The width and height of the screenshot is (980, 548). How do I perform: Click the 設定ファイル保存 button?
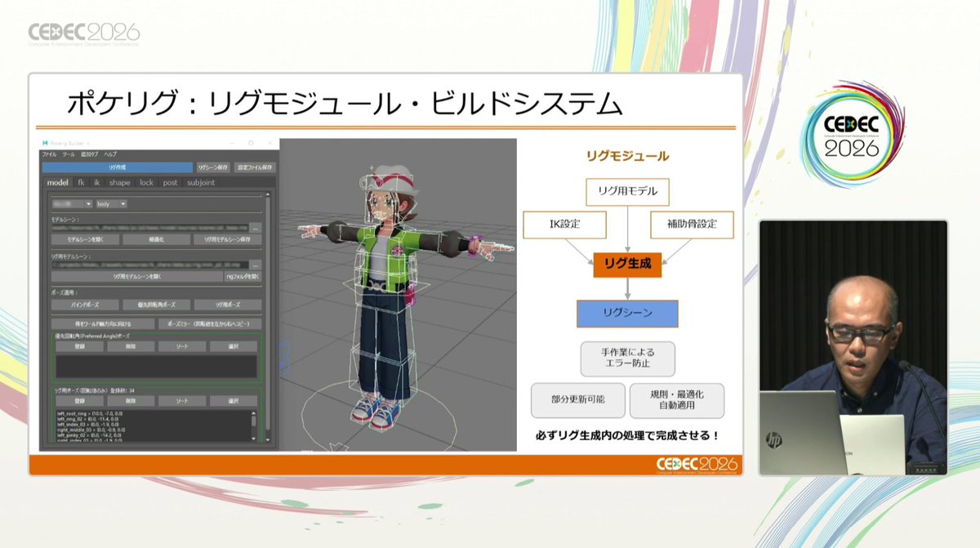pos(256,167)
